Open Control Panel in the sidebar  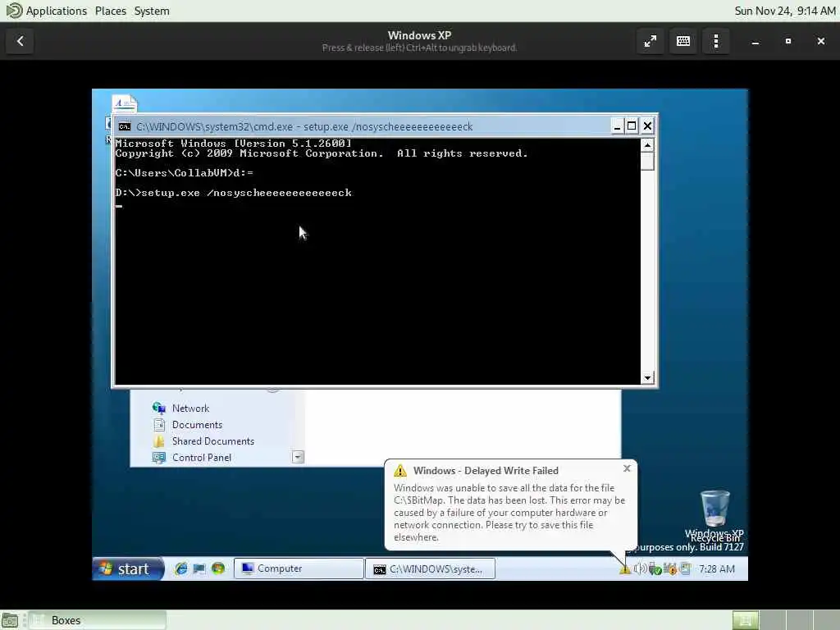(x=192, y=458)
